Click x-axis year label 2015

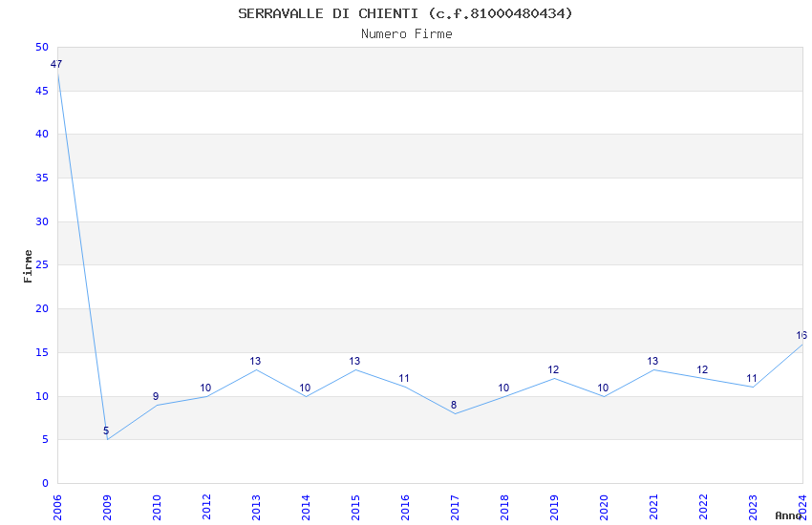[x=355, y=507]
